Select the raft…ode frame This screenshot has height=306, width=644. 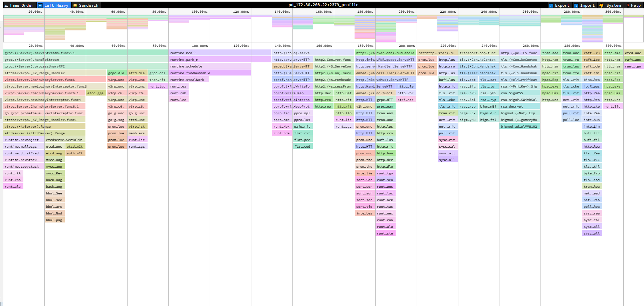click(x=592, y=66)
